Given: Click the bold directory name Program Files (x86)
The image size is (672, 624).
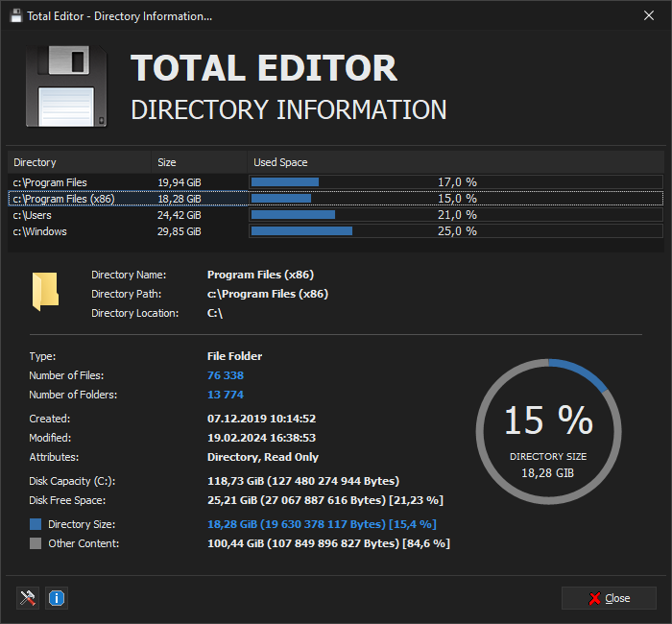Looking at the screenshot, I should pyautogui.click(x=260, y=275).
